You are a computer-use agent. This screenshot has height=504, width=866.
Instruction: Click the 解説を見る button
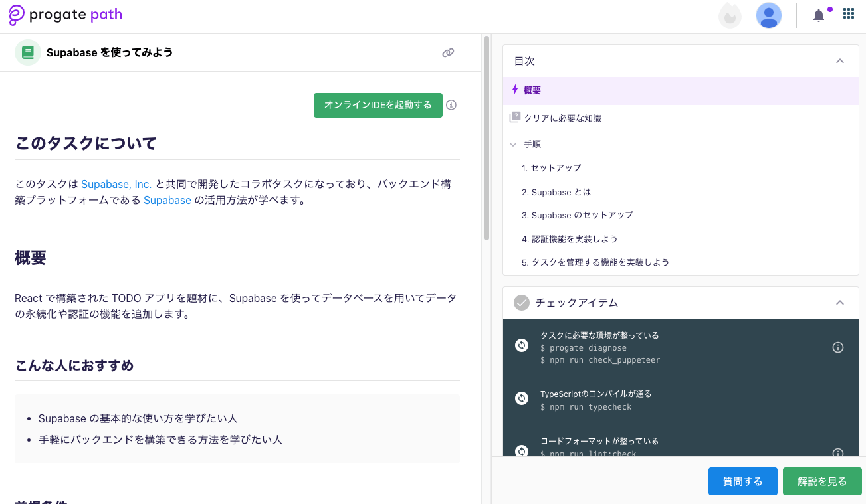(x=822, y=481)
